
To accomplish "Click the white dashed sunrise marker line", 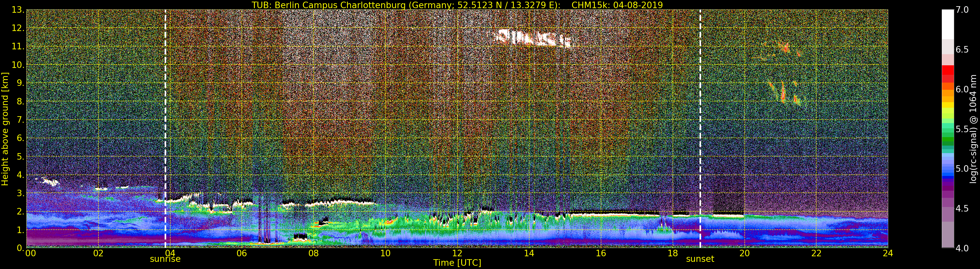I will click(165, 129).
